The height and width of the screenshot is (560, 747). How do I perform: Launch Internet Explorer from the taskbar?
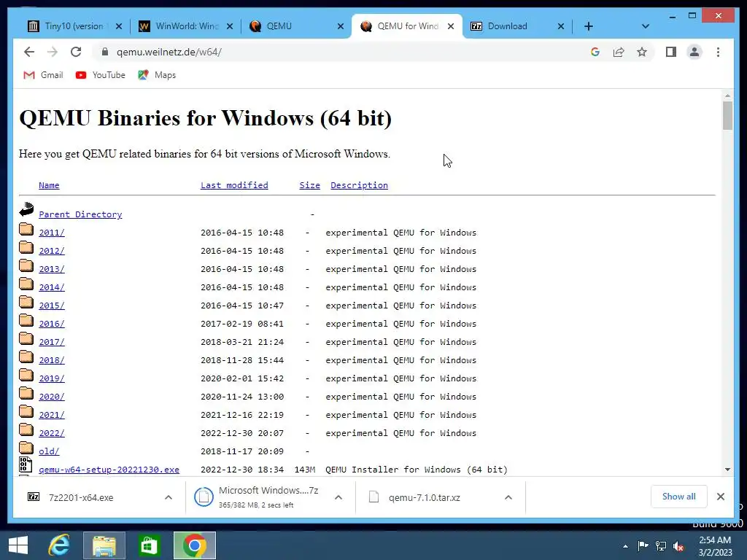click(x=59, y=545)
